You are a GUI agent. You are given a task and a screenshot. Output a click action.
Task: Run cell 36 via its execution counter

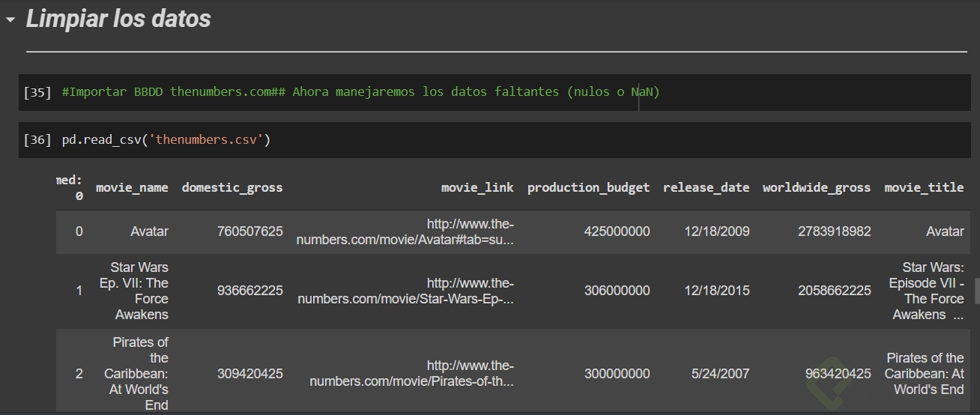(x=38, y=140)
